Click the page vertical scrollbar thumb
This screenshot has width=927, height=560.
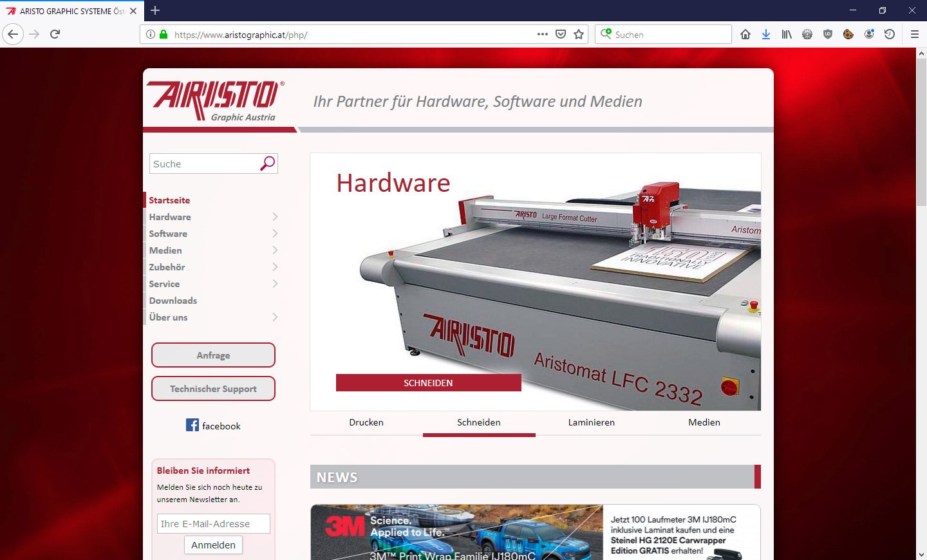click(921, 132)
